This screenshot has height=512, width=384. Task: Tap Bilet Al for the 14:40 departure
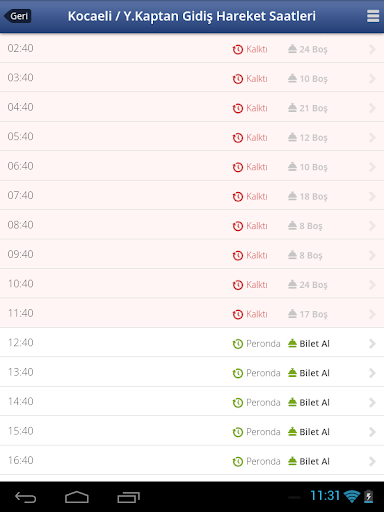314,403
